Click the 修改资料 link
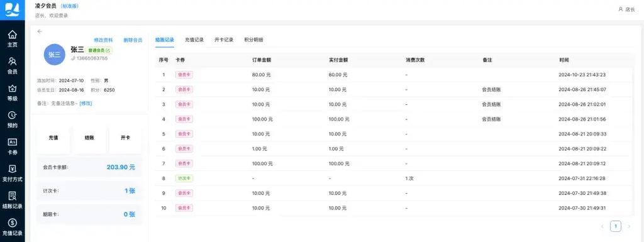644x242 pixels. [103, 40]
